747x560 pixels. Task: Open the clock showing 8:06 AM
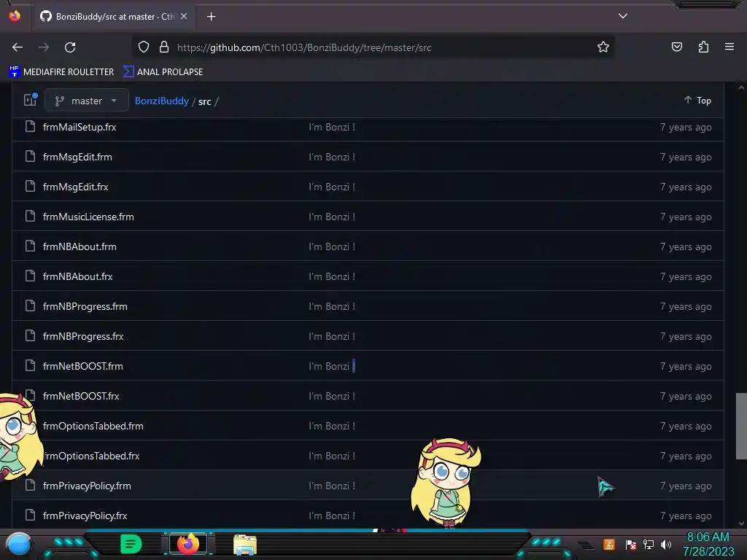click(708, 544)
